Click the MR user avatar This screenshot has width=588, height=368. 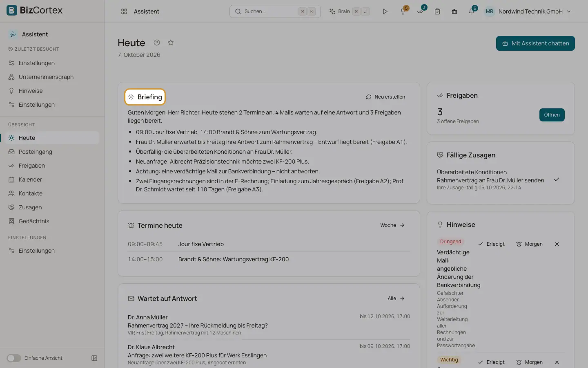490,11
